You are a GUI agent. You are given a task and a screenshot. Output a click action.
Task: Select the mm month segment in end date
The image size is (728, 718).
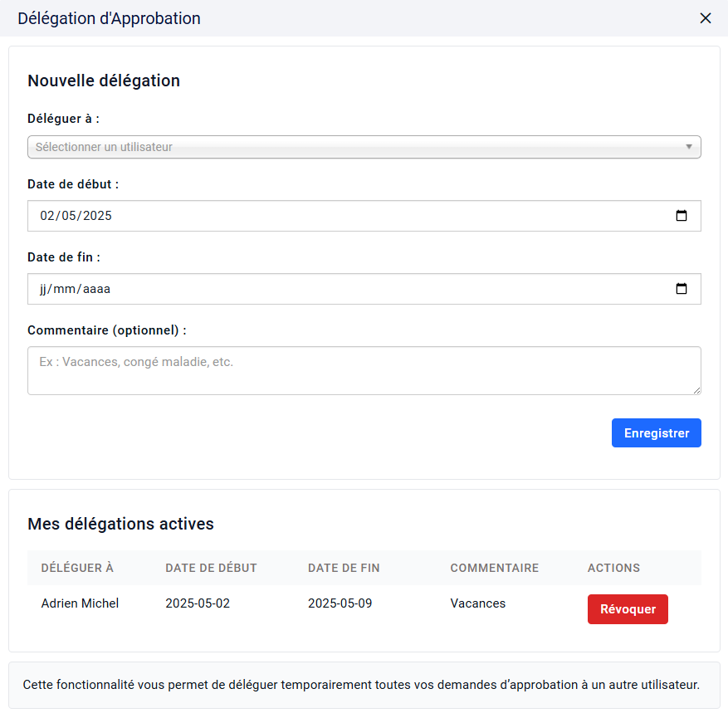[64, 289]
